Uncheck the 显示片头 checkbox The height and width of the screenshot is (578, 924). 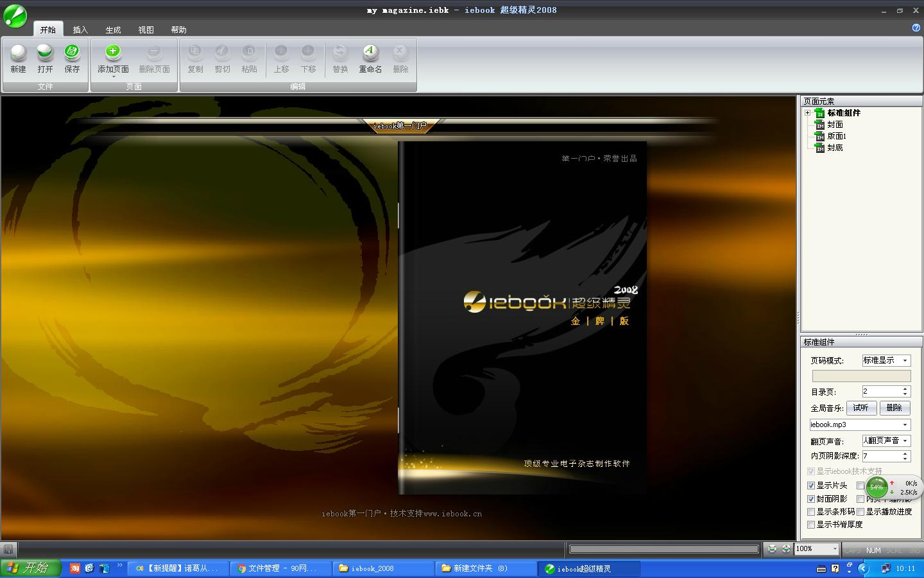[811, 486]
